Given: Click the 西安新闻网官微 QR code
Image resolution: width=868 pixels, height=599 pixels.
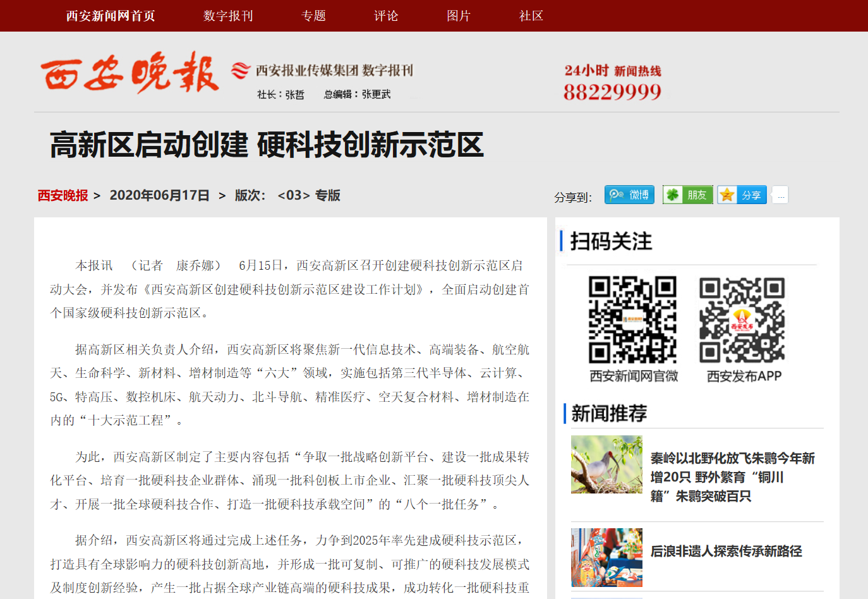Looking at the screenshot, I should (632, 320).
